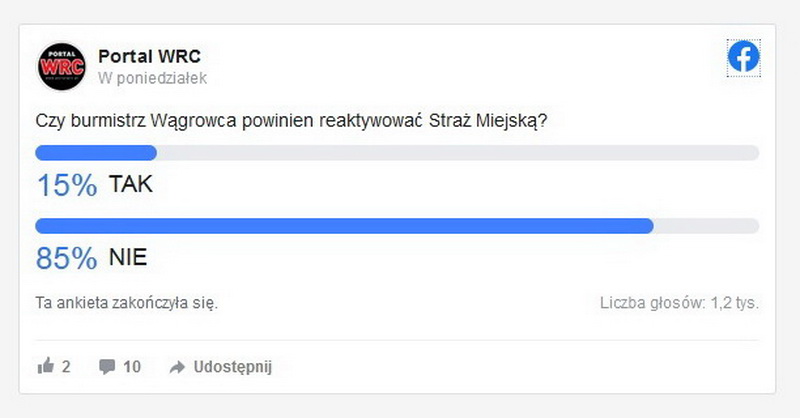Click the comment count 10
Image resolution: width=800 pixels, height=418 pixels.
[132, 366]
